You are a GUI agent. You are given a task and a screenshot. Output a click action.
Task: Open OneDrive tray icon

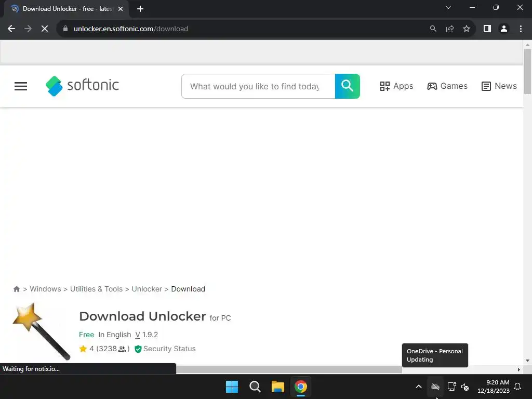[435, 387]
